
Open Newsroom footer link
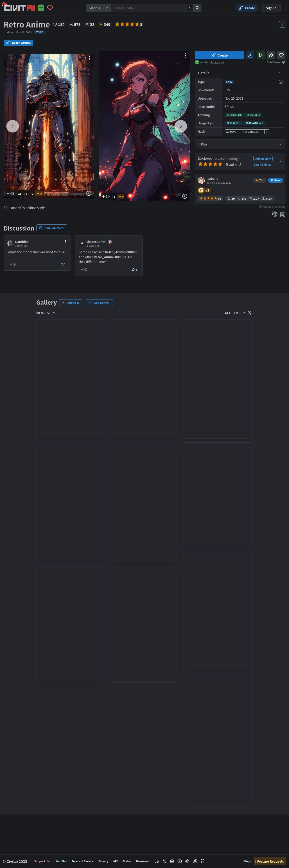(143, 861)
